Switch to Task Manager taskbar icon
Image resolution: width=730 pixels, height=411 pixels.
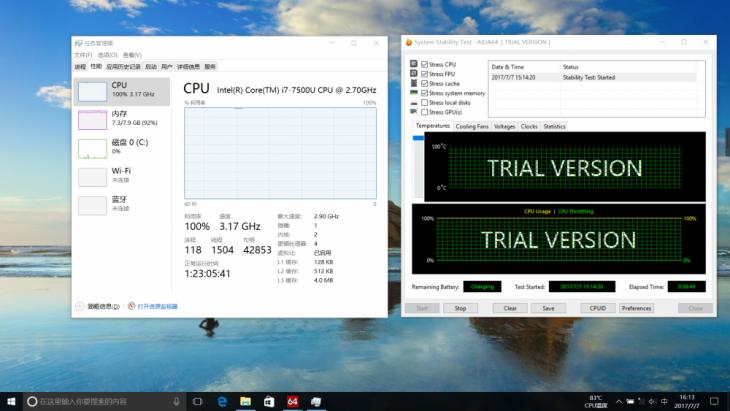pyautogui.click(x=316, y=401)
